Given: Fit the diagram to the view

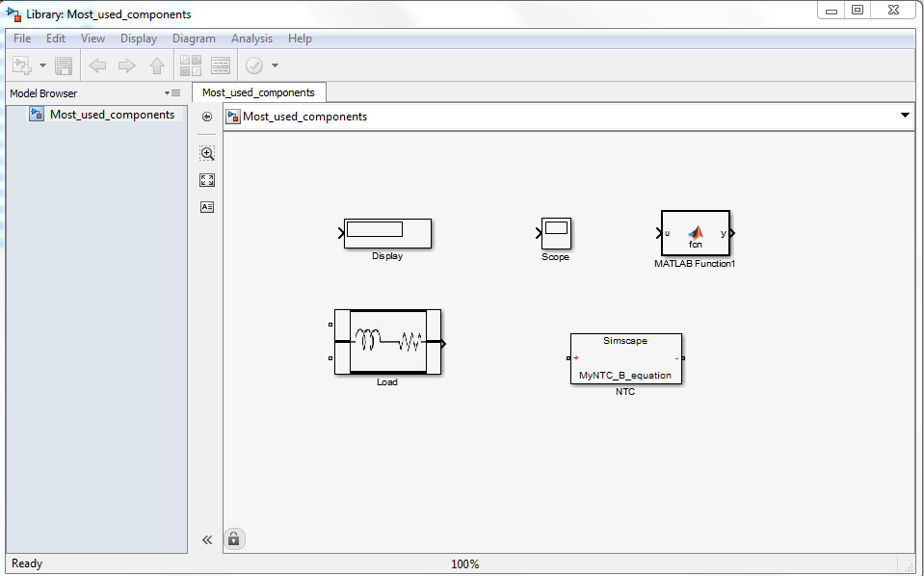Looking at the screenshot, I should [206, 179].
